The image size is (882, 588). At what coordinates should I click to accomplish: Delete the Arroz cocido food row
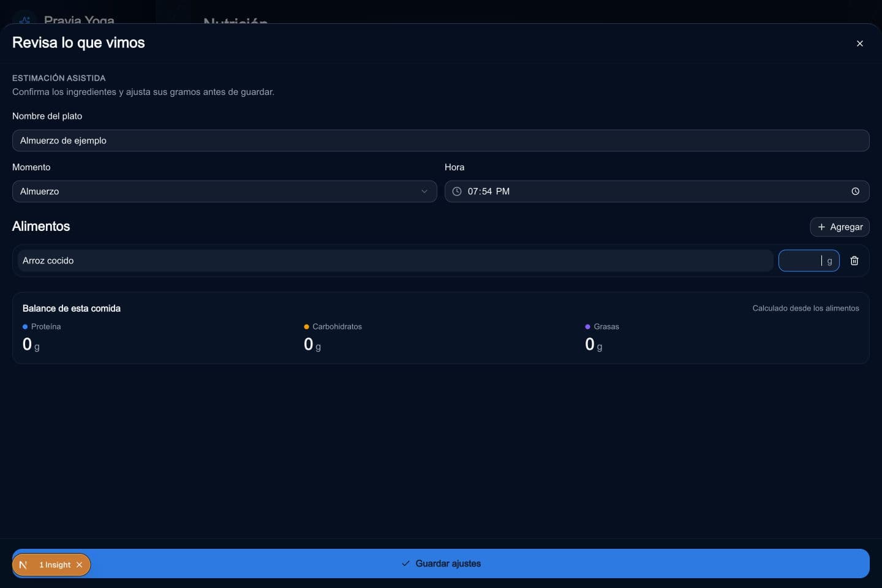point(854,261)
